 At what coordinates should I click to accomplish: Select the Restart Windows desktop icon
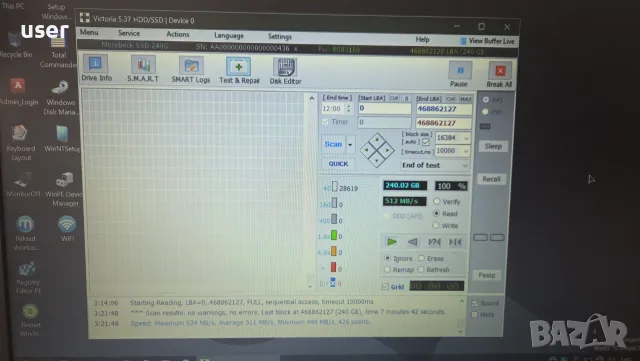coord(30,320)
